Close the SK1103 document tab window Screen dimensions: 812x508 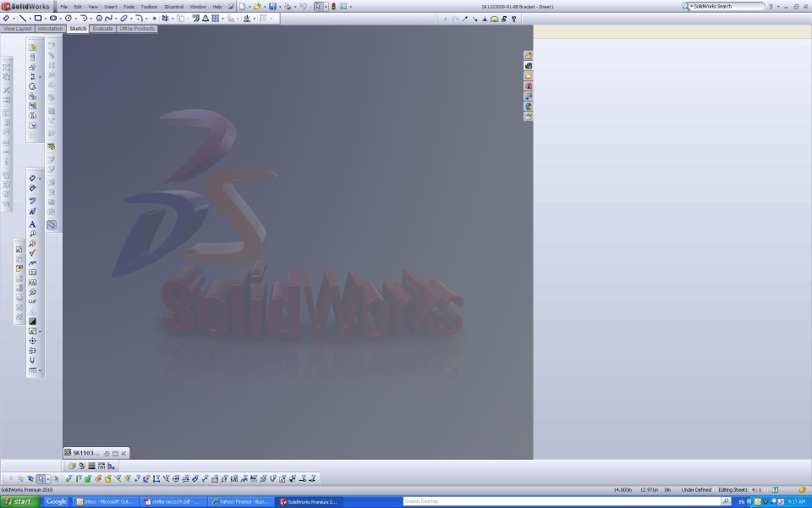pos(123,453)
